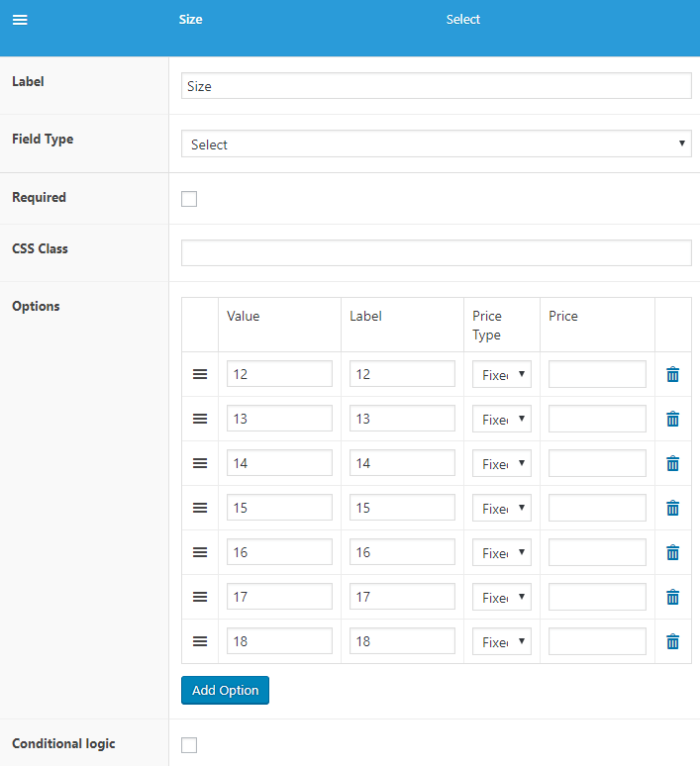
Task: Enable the Conditional logic checkbox
Action: 189,745
